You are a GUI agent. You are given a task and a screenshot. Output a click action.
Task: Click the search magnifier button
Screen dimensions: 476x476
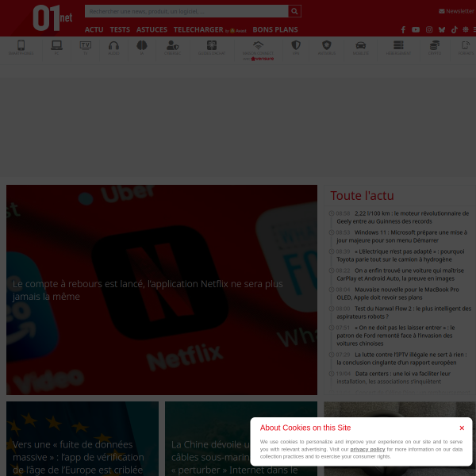pyautogui.click(x=294, y=11)
